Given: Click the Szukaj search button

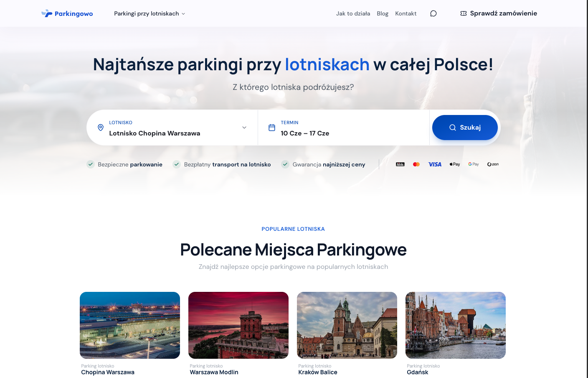Looking at the screenshot, I should pyautogui.click(x=465, y=128).
